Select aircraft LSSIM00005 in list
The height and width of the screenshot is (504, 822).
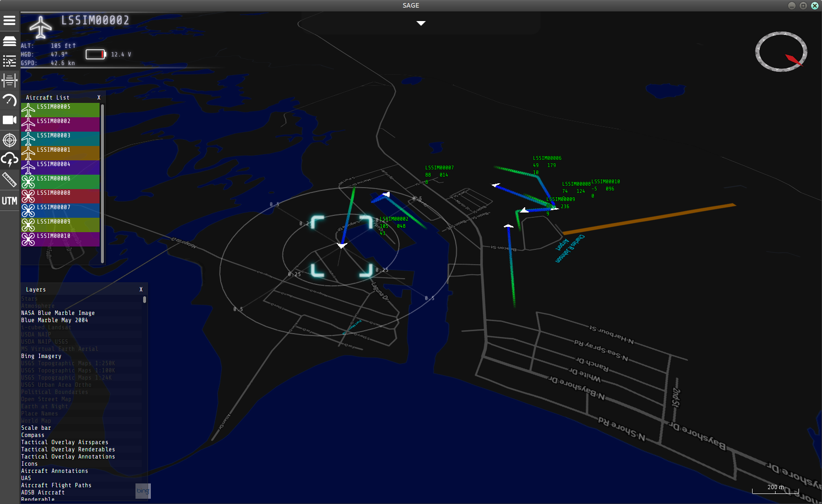(x=60, y=110)
